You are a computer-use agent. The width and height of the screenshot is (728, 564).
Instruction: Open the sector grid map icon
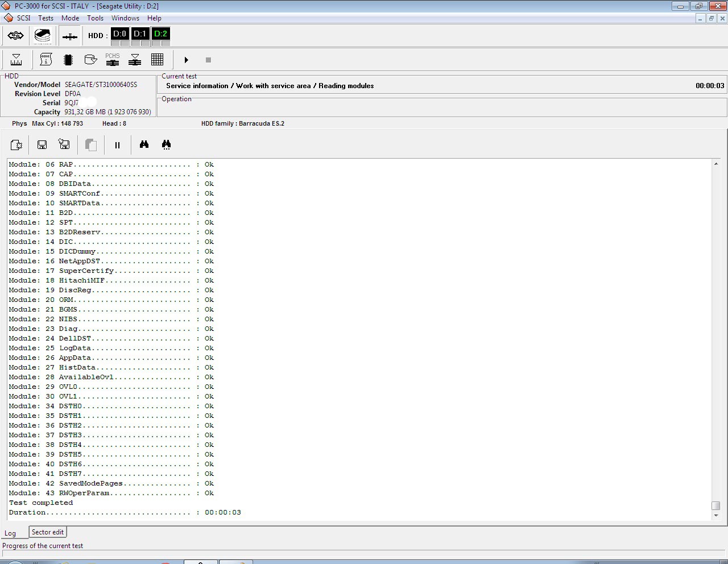(x=158, y=60)
